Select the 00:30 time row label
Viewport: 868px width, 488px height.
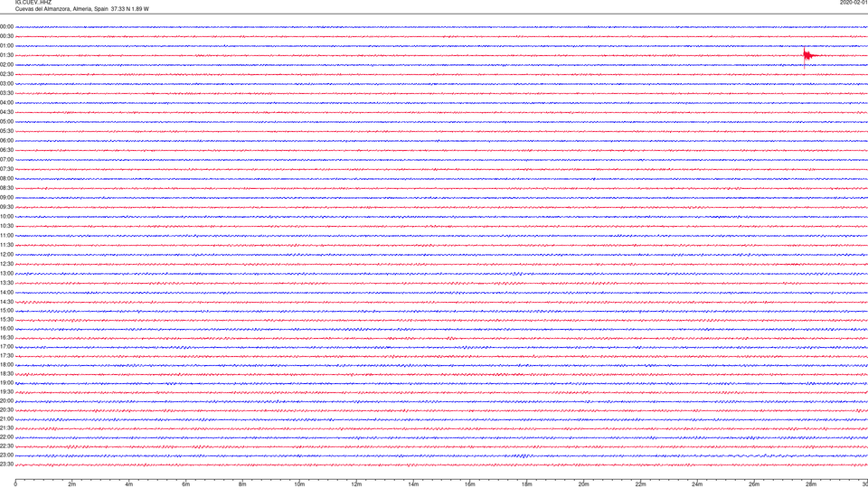point(6,36)
